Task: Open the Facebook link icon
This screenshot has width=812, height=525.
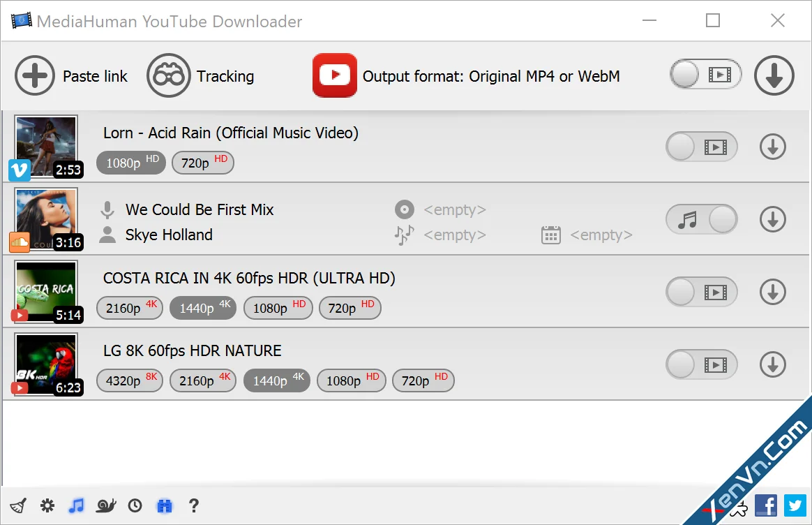Action: click(766, 505)
